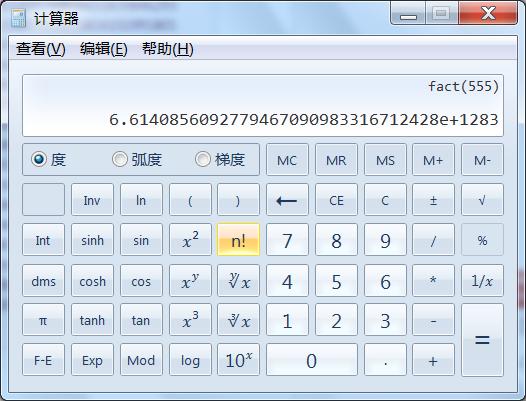Screen dimensions: 526x401
Task: Click the * multiplication button
Action: coord(433,281)
